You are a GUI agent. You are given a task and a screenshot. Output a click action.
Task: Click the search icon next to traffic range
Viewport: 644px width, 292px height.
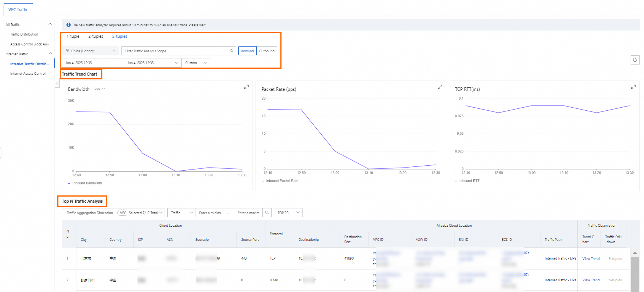click(267, 213)
